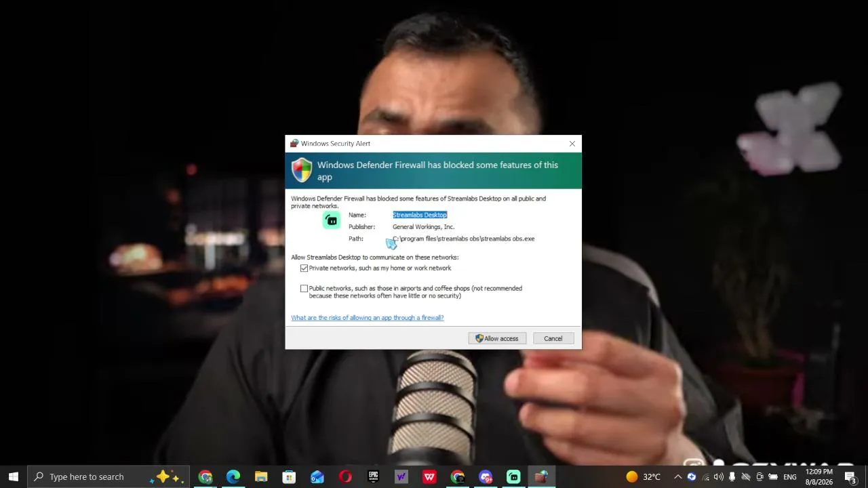This screenshot has height=488, width=868.
Task: Click the microphone tray icon
Action: 732,476
